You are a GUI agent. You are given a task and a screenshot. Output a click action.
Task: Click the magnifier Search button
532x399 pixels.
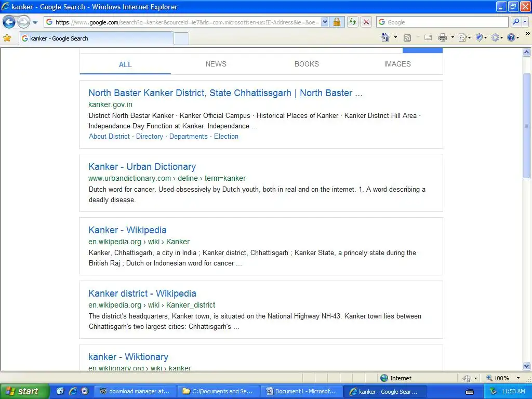click(x=516, y=22)
